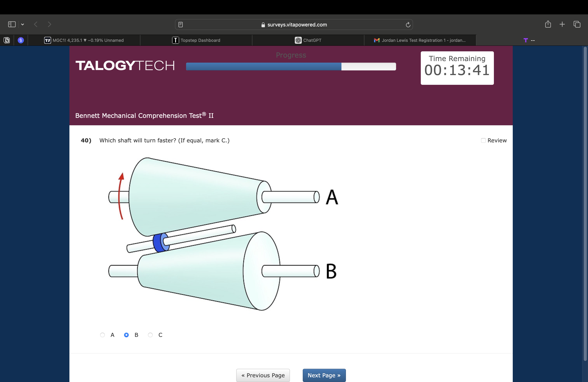Image resolution: width=588 pixels, height=382 pixels.
Task: Click the Previous Page button
Action: click(263, 375)
